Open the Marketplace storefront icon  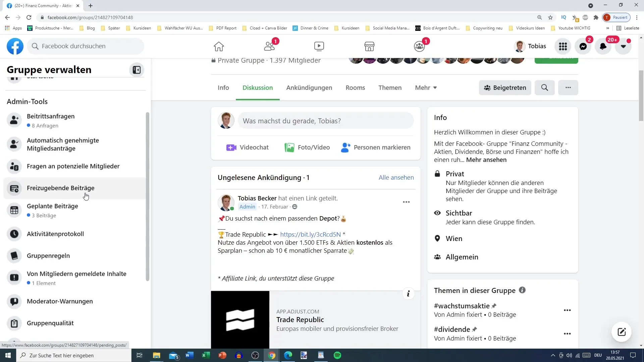pyautogui.click(x=369, y=46)
